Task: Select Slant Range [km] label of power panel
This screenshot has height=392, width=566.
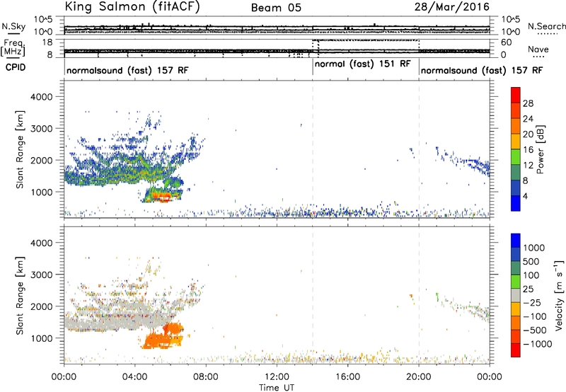Action: click(20, 149)
